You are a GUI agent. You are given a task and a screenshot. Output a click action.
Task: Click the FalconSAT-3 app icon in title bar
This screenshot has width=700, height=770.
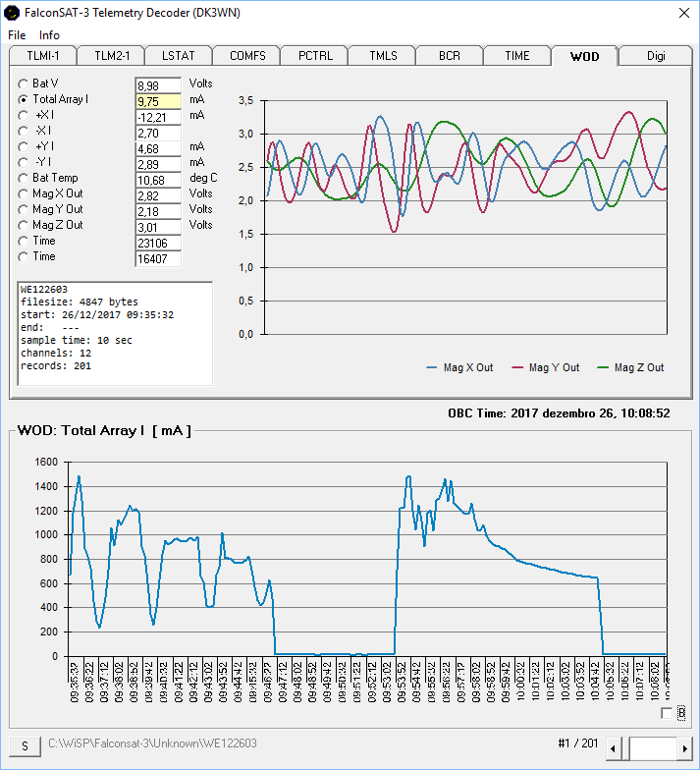tap(13, 13)
